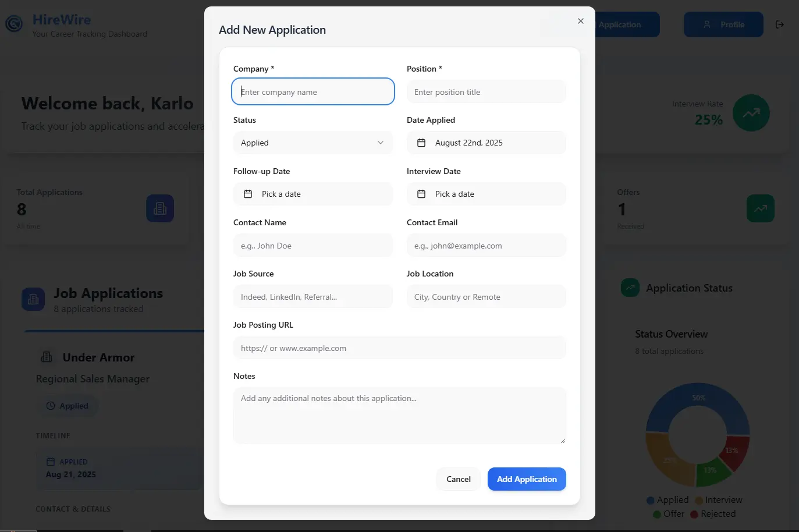Click the Contact Name field

(x=313, y=246)
